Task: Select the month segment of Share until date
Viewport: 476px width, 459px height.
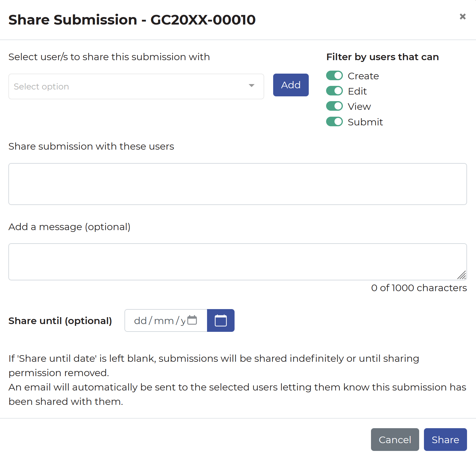Action: pos(164,321)
